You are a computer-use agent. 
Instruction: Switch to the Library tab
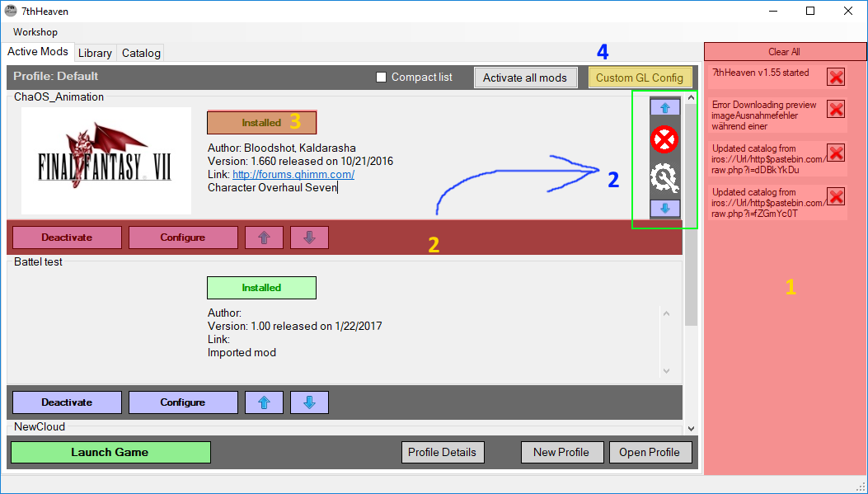click(x=96, y=53)
